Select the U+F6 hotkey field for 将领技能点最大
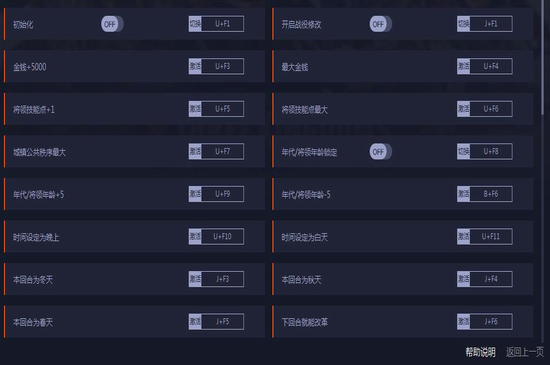Image resolution: width=550 pixels, height=365 pixels. [491, 109]
